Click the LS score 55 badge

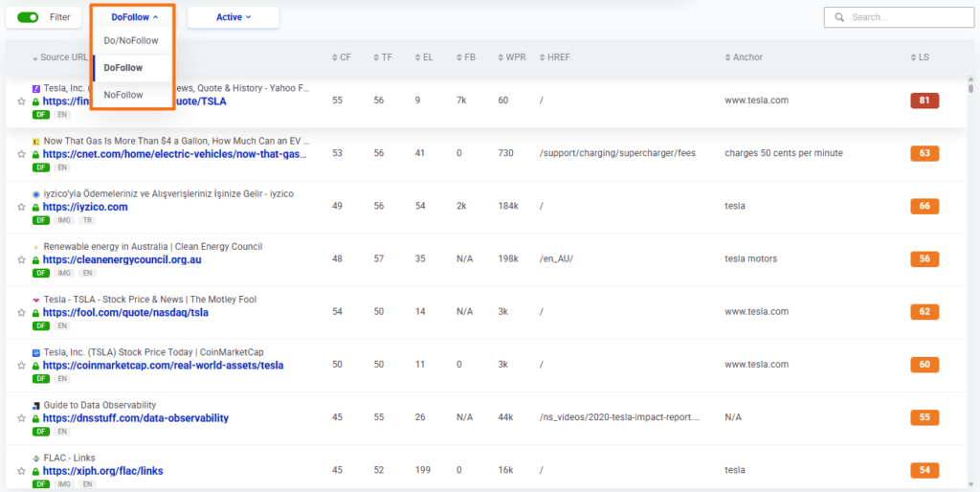coord(924,417)
